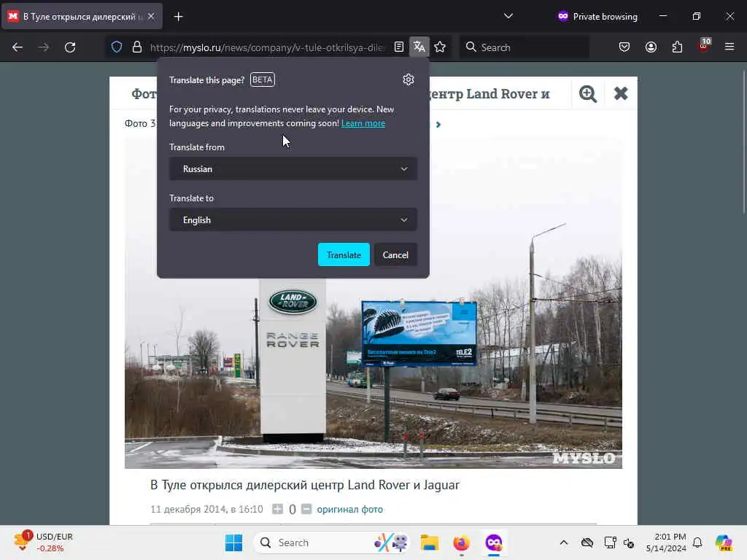Click the minus vote icon under the photo
The width and height of the screenshot is (747, 560).
click(x=306, y=509)
